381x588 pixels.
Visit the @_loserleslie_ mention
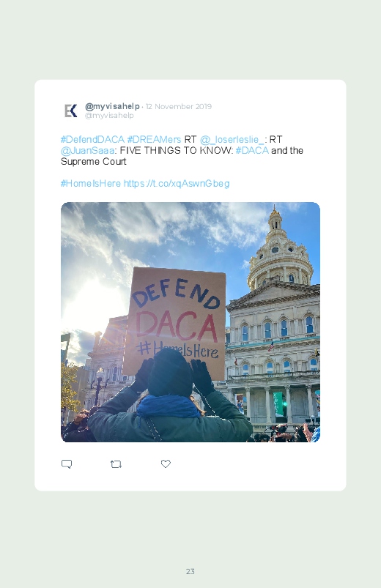[232, 140]
